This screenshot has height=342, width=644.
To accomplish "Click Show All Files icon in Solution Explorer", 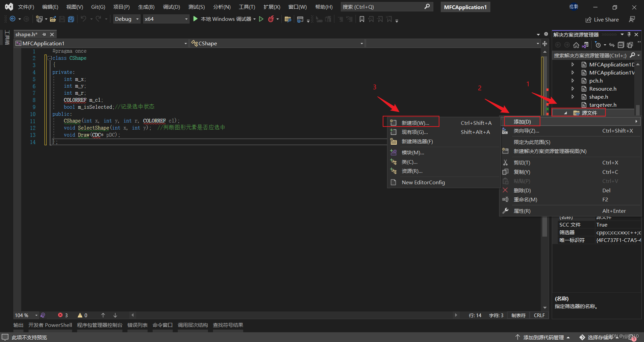I will [x=630, y=45].
